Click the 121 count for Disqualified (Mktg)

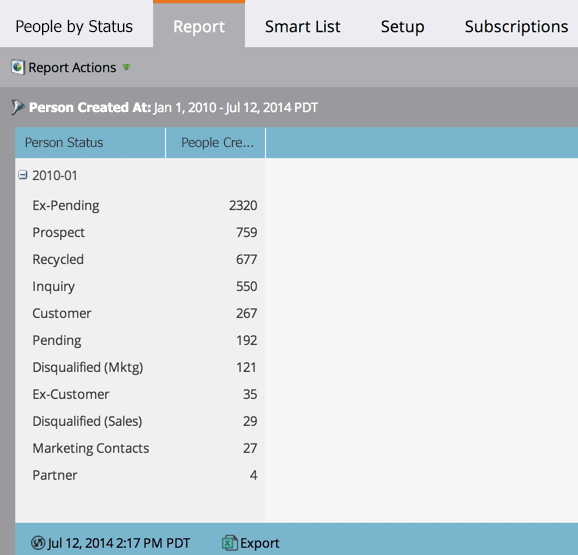247,367
